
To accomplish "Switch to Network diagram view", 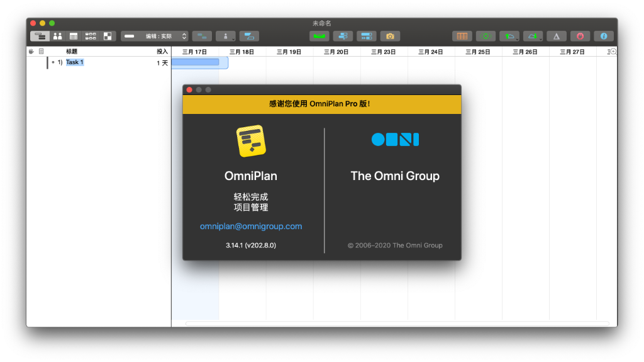I will pyautogui.click(x=91, y=37).
